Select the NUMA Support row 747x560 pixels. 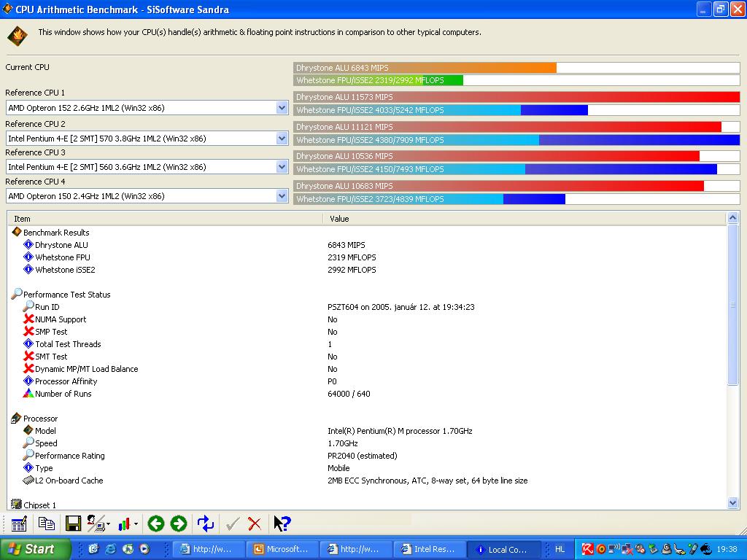point(368,319)
